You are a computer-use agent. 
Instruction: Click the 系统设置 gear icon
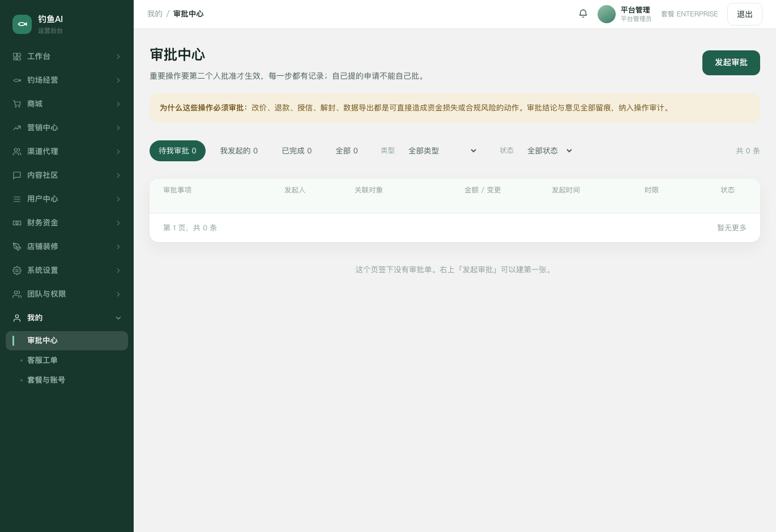(x=17, y=271)
